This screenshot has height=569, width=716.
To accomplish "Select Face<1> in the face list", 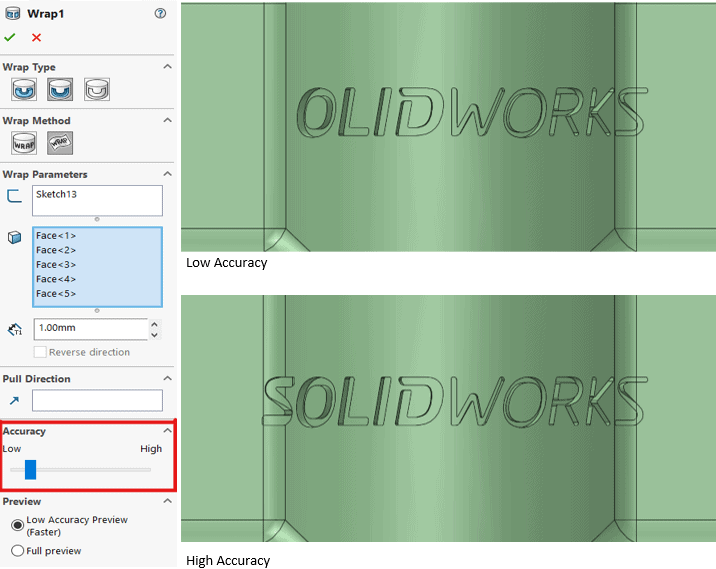I will [x=56, y=236].
